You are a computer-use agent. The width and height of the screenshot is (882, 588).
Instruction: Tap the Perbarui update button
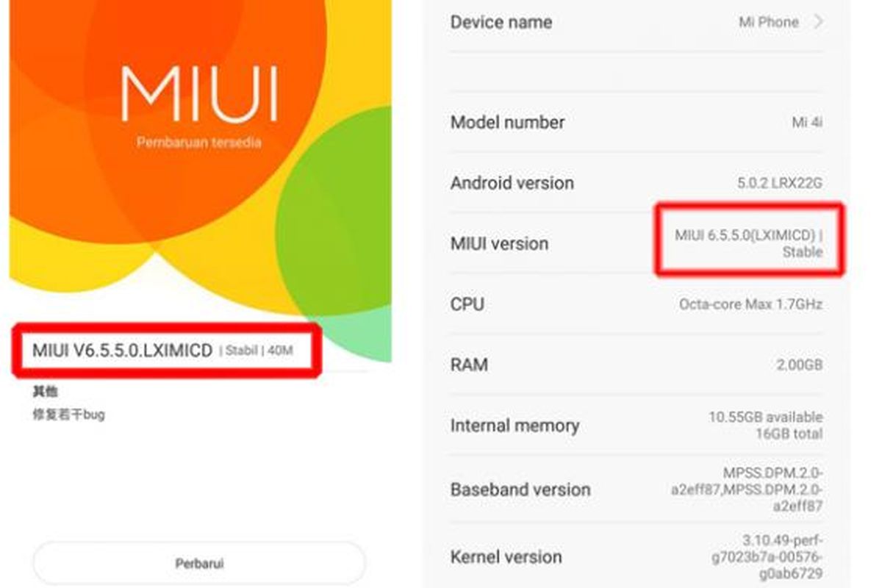coord(199,564)
